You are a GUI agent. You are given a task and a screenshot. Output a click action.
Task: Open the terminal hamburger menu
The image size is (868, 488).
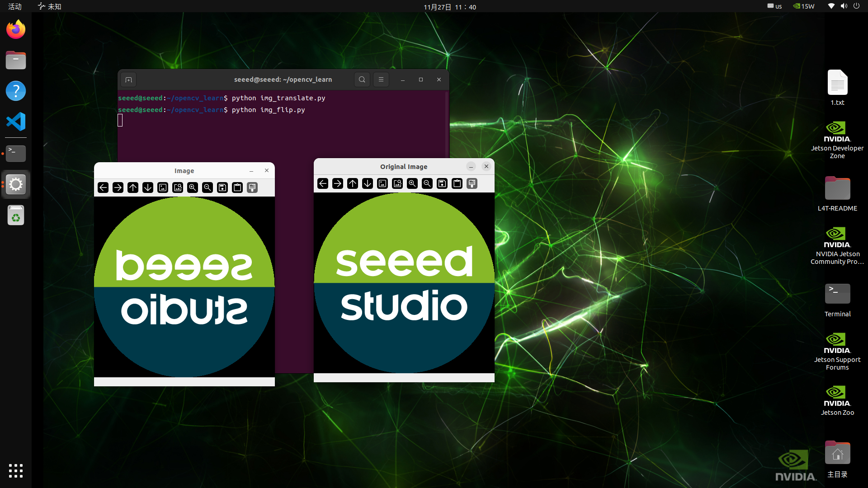[x=381, y=80]
